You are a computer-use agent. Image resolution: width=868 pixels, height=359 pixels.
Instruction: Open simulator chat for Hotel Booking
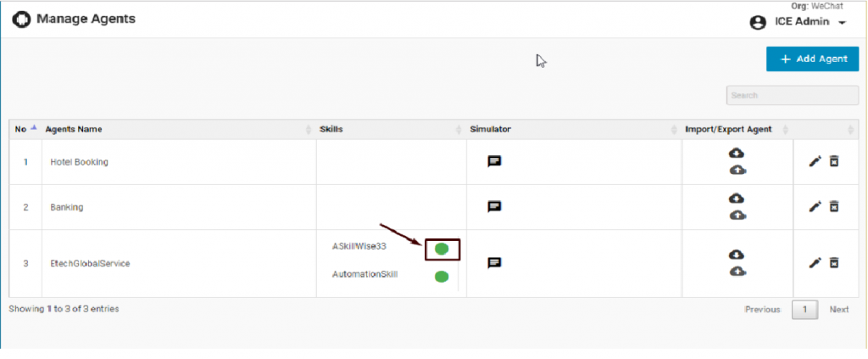[x=495, y=161]
